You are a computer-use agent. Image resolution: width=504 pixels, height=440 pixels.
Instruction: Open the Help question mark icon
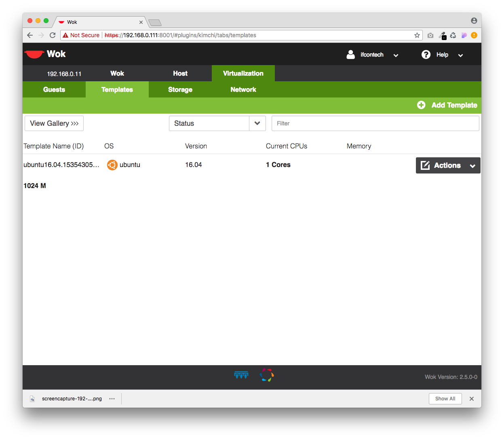tap(426, 55)
